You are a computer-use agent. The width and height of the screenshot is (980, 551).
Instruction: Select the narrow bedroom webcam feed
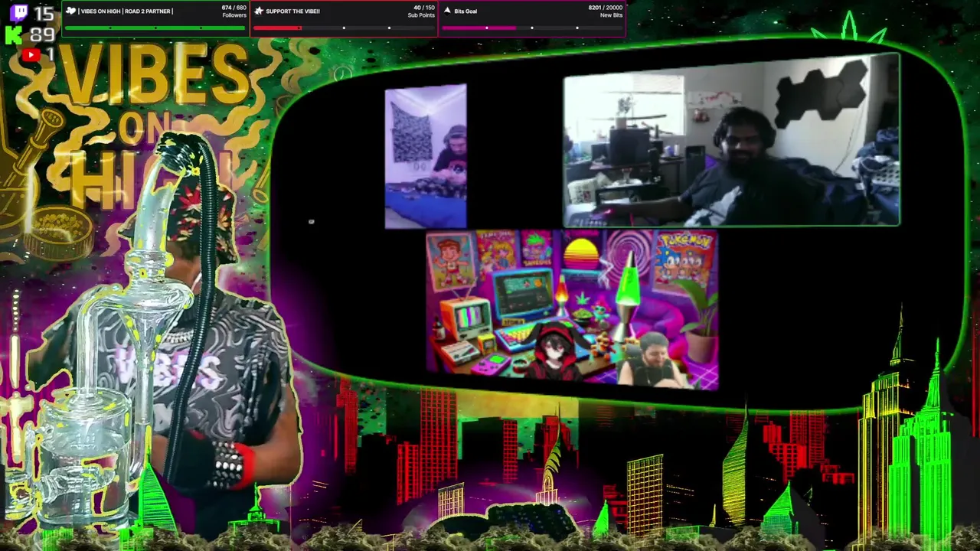[x=426, y=157]
